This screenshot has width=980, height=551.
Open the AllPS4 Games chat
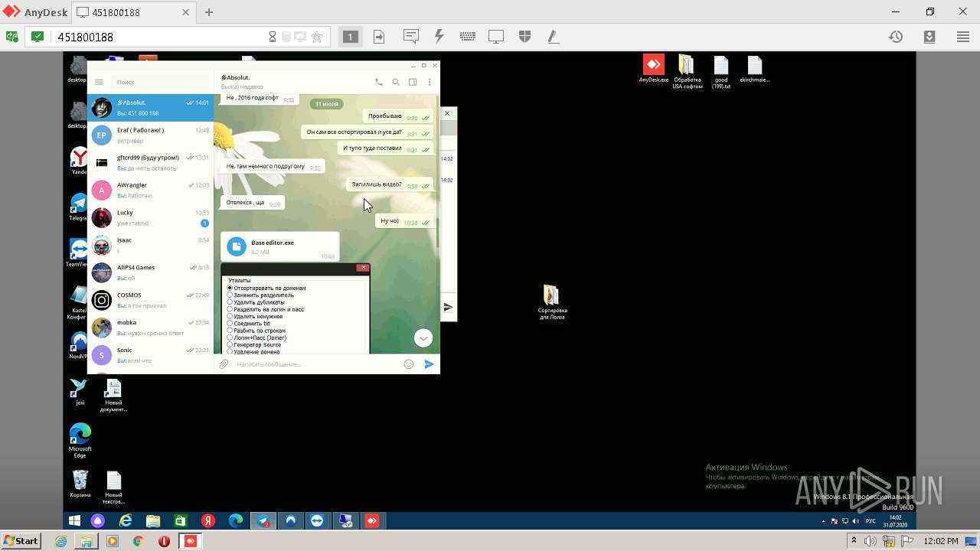pyautogui.click(x=150, y=273)
